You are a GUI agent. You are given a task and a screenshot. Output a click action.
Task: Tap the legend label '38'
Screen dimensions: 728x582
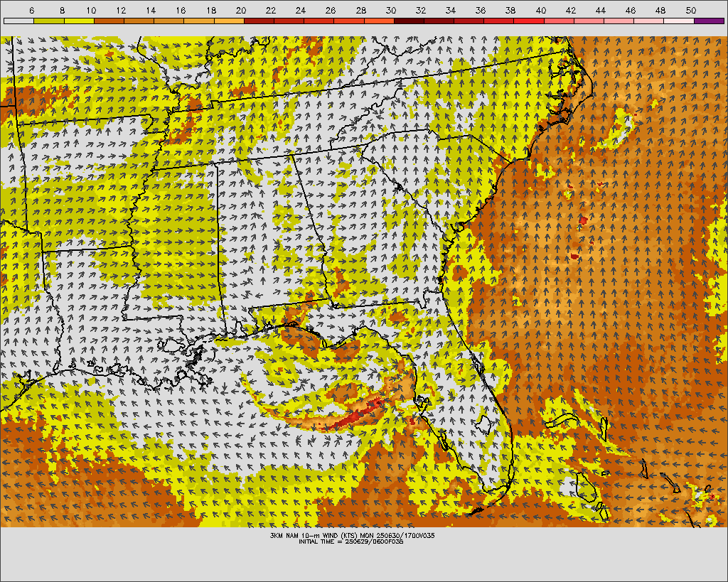point(510,10)
